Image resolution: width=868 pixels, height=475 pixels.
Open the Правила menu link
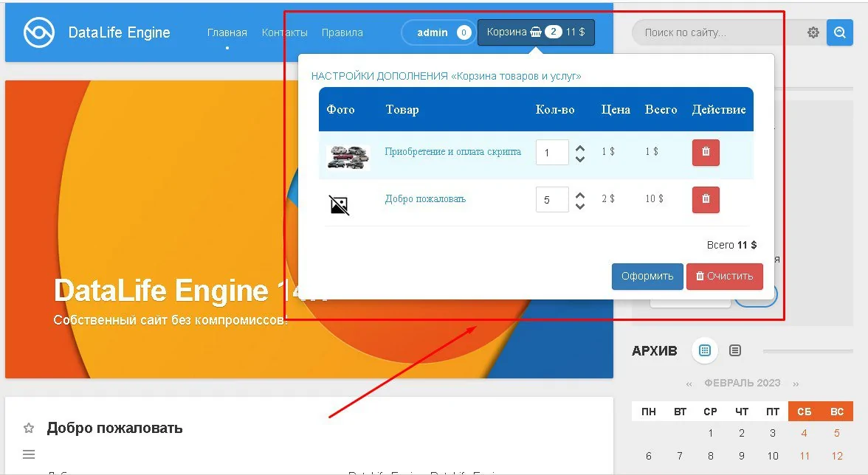tap(342, 32)
